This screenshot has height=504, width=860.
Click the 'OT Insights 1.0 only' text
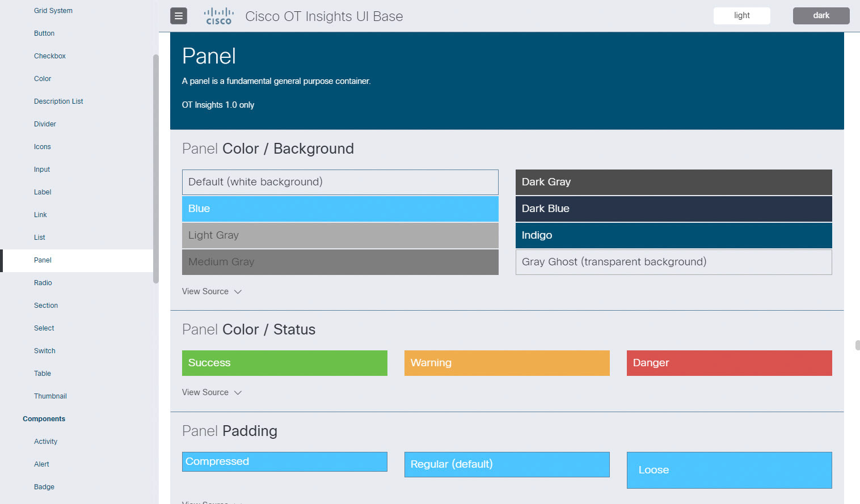[x=218, y=105]
